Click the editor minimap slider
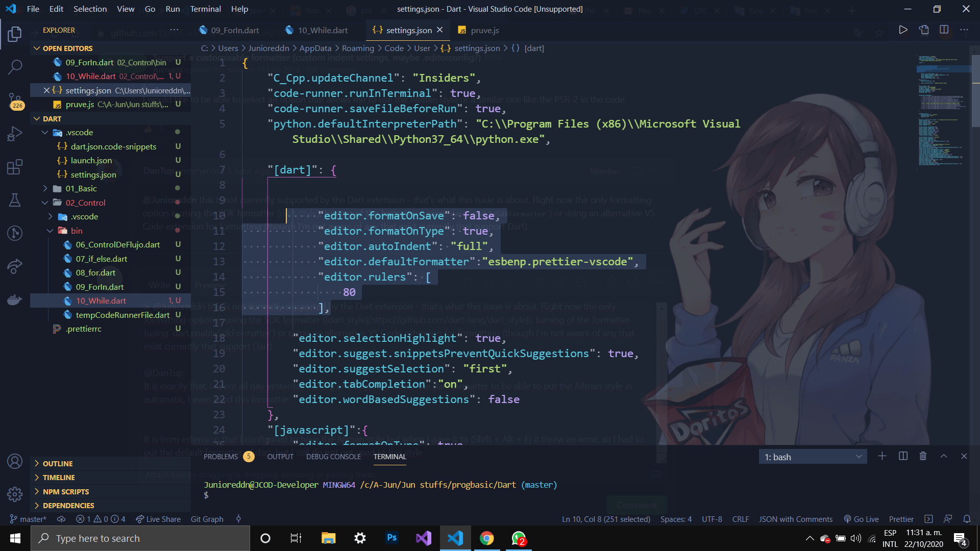The image size is (980, 551). point(943,69)
